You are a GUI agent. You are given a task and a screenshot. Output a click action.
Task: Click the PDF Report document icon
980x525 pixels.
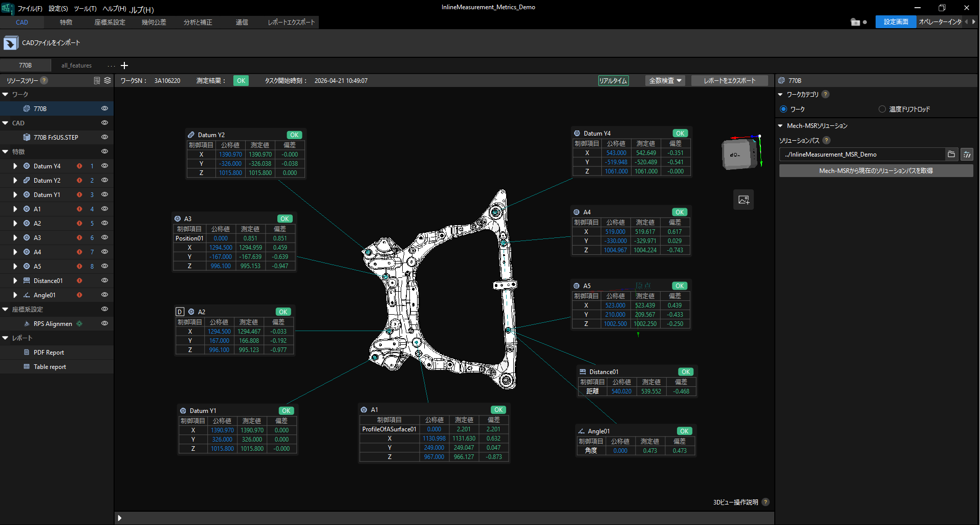coord(27,352)
